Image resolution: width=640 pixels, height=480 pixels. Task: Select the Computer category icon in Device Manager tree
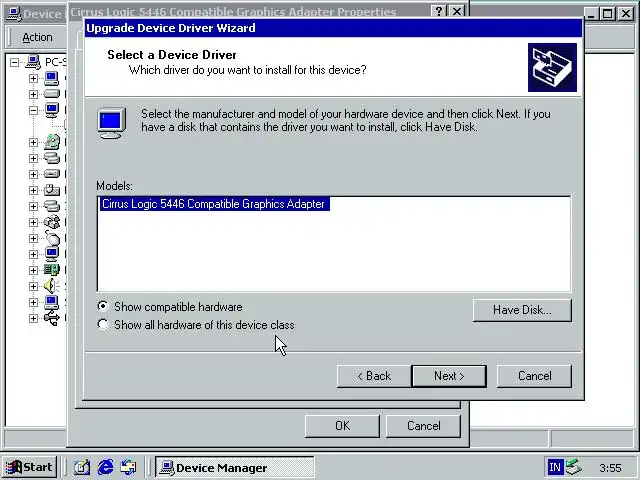[52, 78]
